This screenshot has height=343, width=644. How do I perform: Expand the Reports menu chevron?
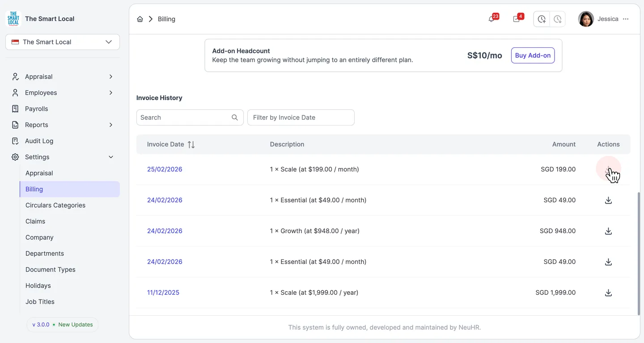111,125
